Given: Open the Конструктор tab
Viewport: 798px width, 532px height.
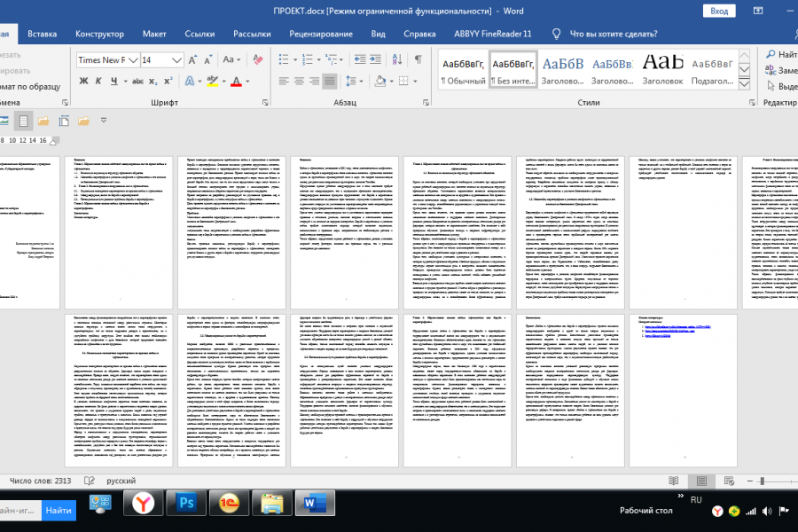Looking at the screenshot, I should click(99, 34).
